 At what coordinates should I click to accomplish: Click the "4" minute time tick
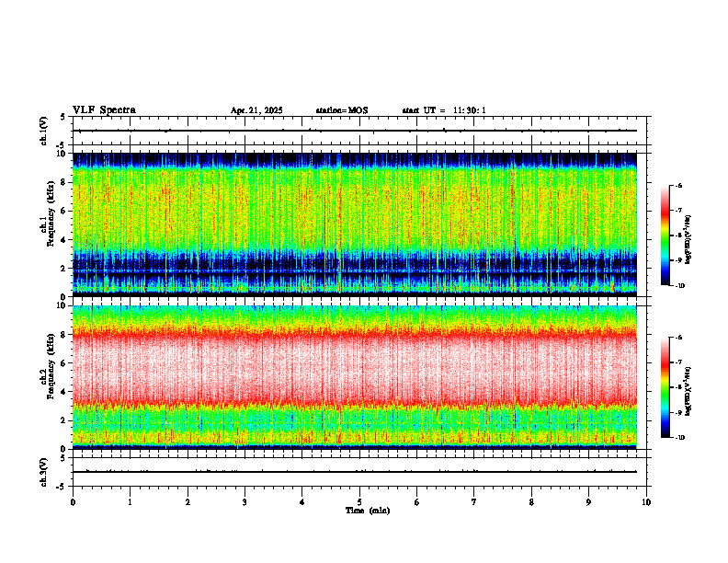[x=301, y=502]
